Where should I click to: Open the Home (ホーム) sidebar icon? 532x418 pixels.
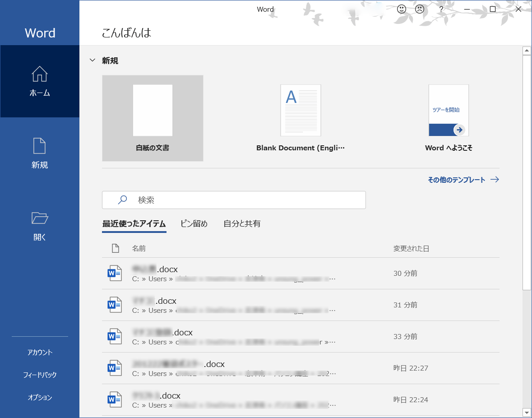40,74
